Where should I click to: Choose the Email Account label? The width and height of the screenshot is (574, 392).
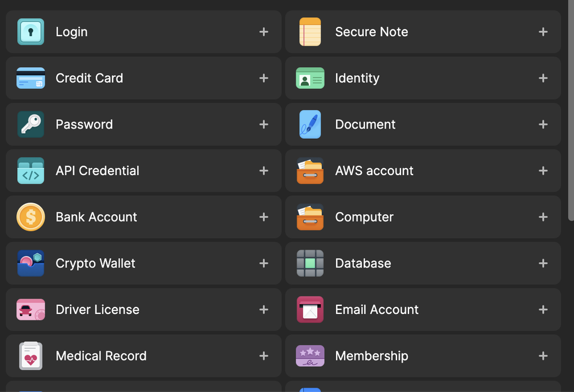[x=377, y=310]
